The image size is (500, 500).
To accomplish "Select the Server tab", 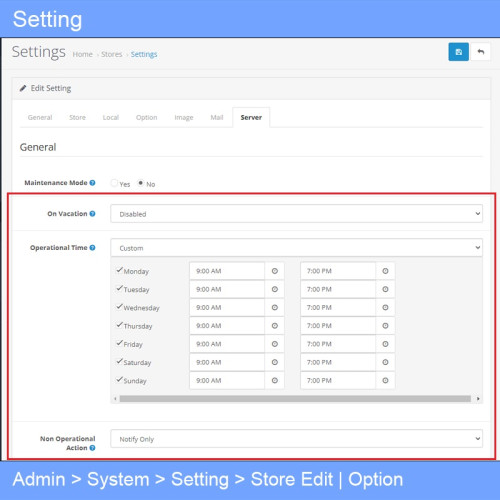I will pyautogui.click(x=251, y=117).
